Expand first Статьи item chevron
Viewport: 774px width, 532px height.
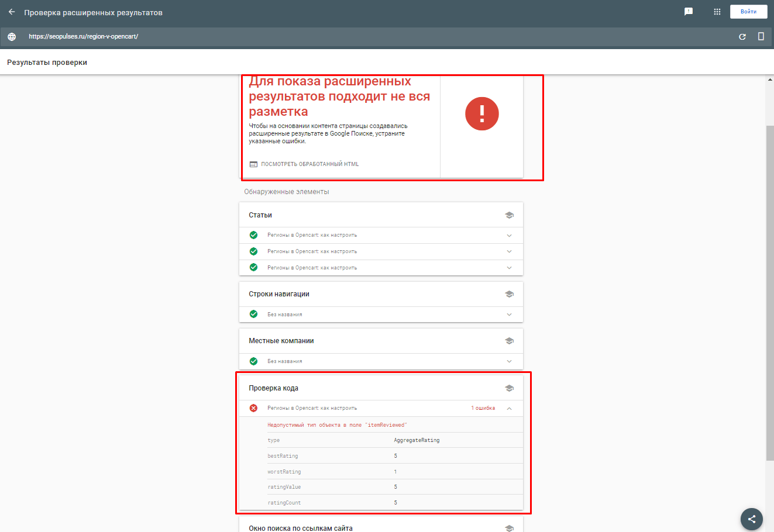tap(509, 236)
